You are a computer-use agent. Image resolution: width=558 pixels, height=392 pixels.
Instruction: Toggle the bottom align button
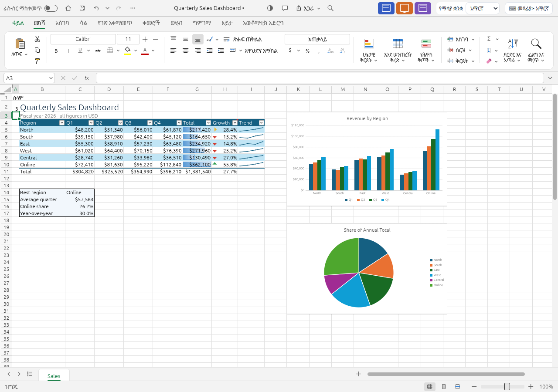pos(197,39)
